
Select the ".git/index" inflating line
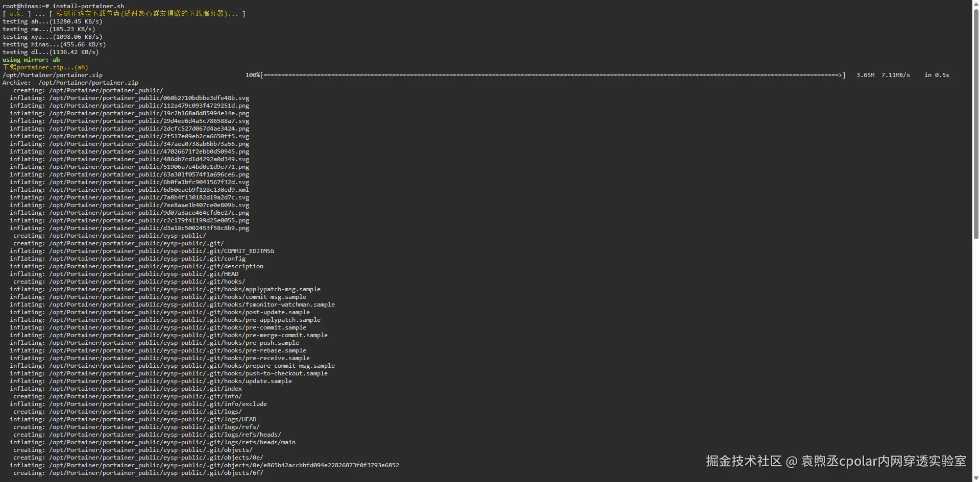(126, 389)
